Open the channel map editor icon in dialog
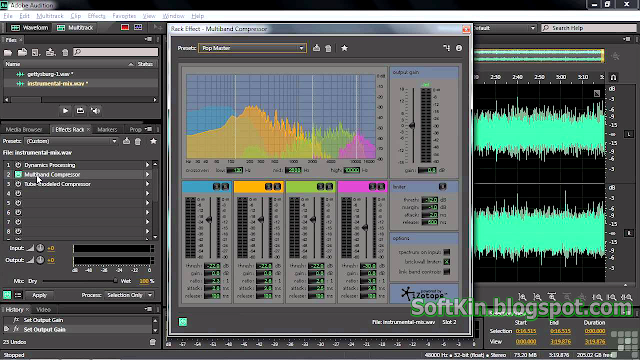The height and width of the screenshot is (360, 640). [x=447, y=48]
